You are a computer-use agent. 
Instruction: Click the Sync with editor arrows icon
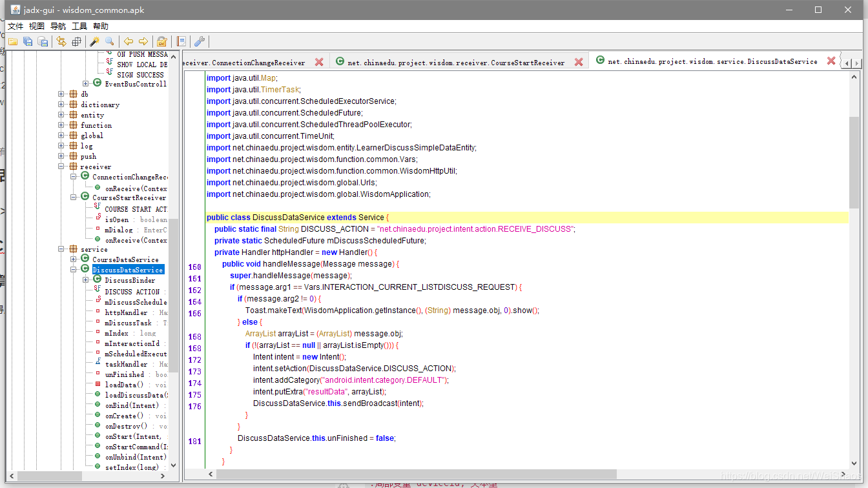pyautogui.click(x=61, y=41)
